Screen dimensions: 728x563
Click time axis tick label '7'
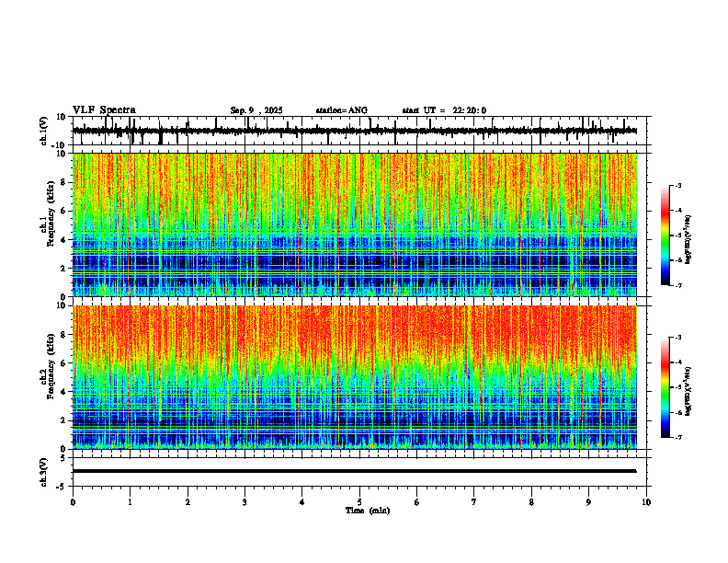pyautogui.click(x=474, y=502)
